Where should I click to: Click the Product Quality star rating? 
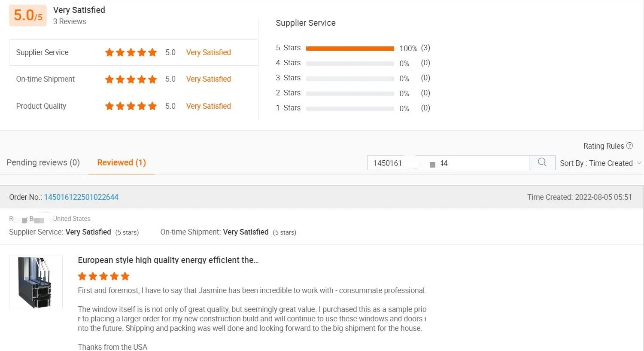click(x=131, y=106)
